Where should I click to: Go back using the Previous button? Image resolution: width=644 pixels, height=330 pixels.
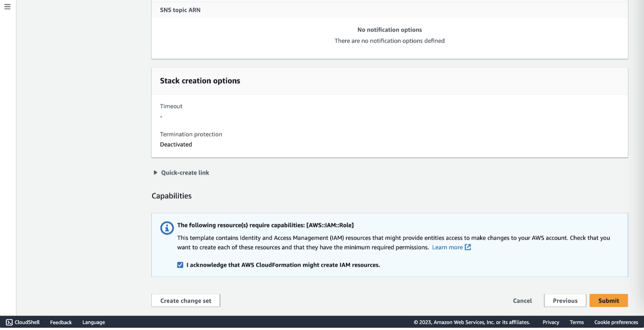pos(565,300)
